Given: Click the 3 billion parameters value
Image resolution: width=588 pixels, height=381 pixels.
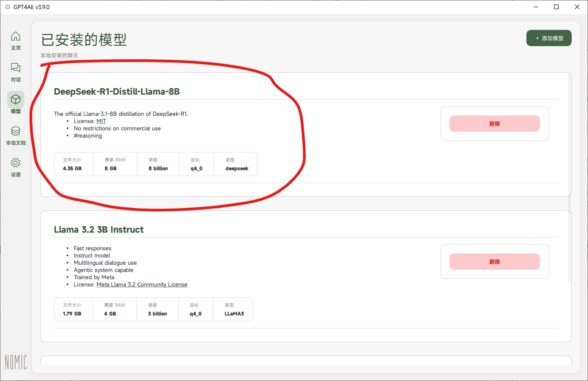Looking at the screenshot, I should (158, 314).
